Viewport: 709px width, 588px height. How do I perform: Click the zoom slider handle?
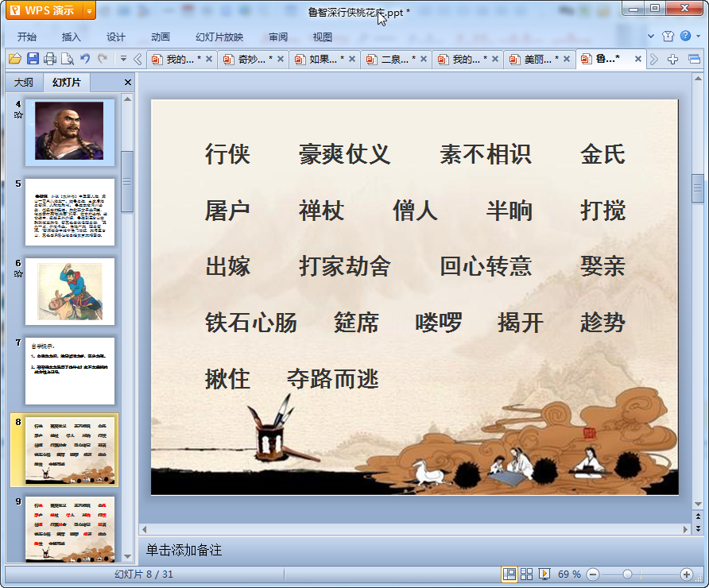[x=628, y=574]
